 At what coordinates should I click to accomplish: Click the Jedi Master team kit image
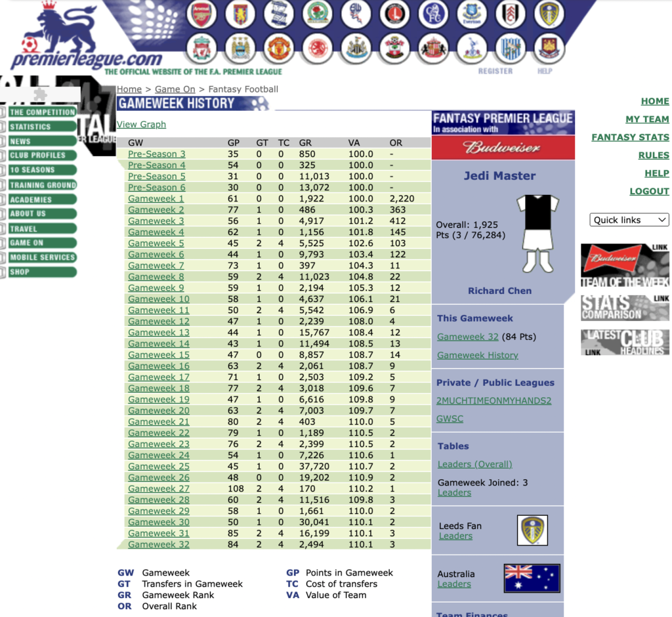pos(538,234)
